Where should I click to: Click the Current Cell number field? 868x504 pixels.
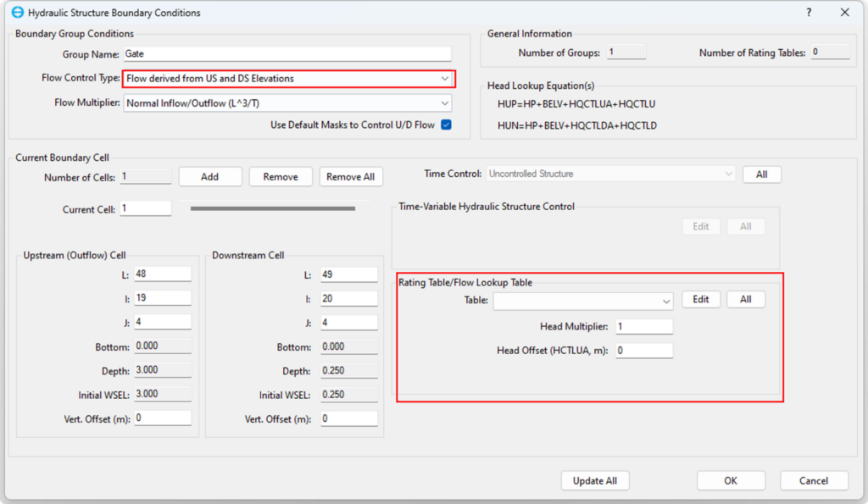(x=146, y=208)
